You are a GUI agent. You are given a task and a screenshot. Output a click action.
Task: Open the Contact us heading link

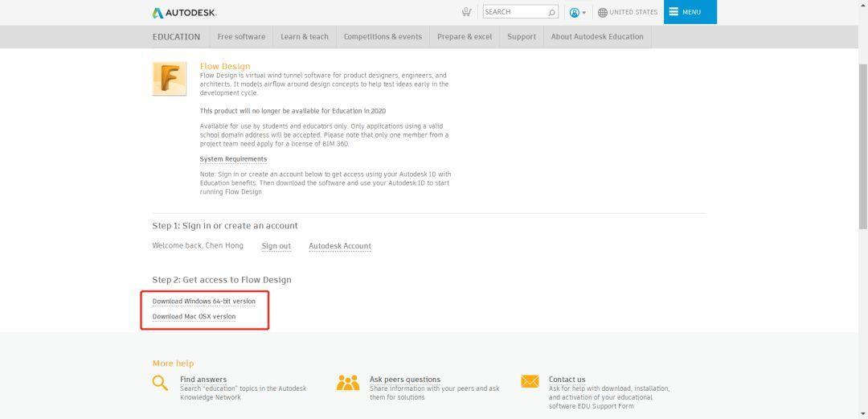[x=567, y=380]
